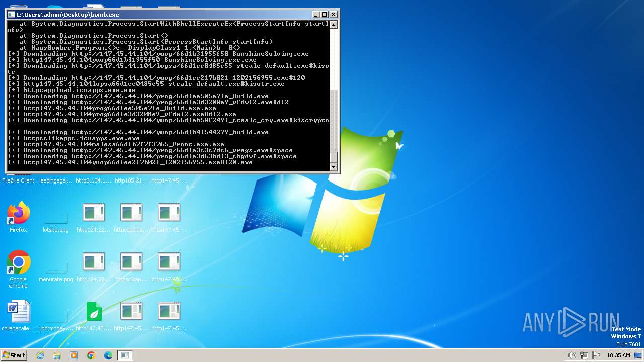Click the FileZilla Client desktop label

point(18,180)
